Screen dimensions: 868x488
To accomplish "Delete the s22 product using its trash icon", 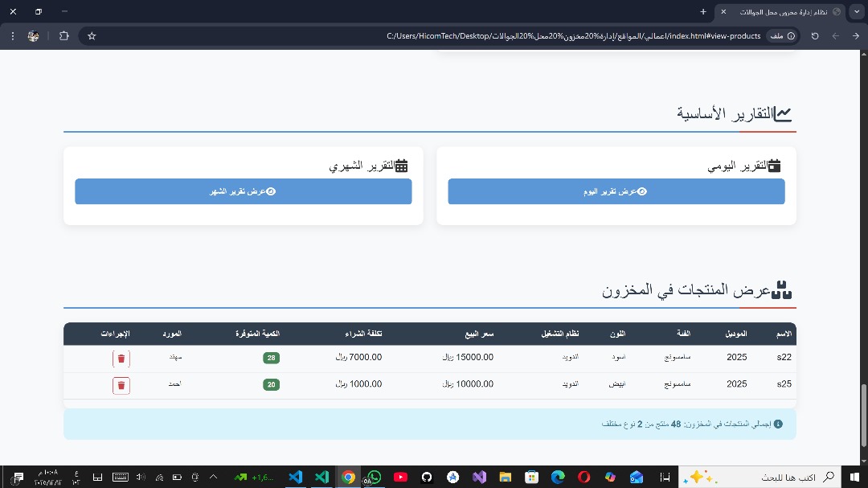I will [x=121, y=359].
